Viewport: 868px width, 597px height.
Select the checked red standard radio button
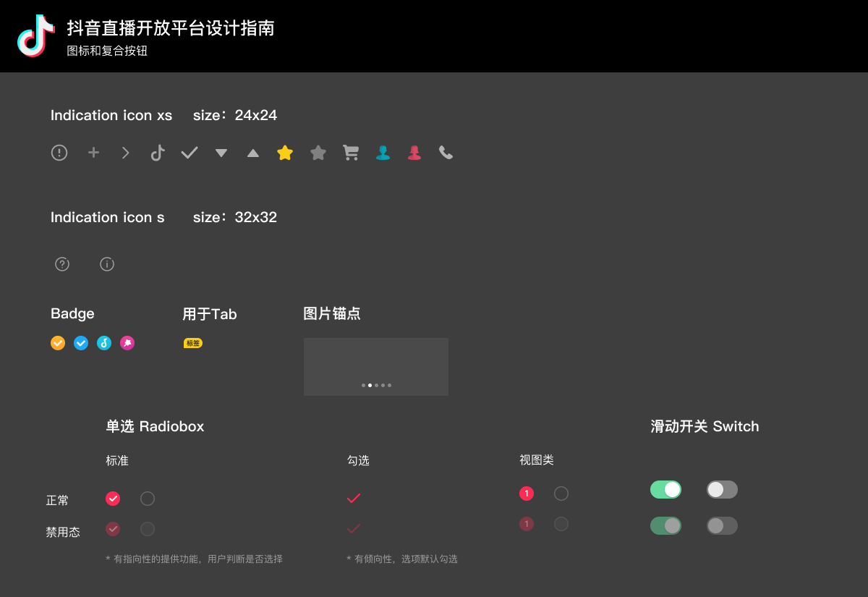pyautogui.click(x=113, y=499)
